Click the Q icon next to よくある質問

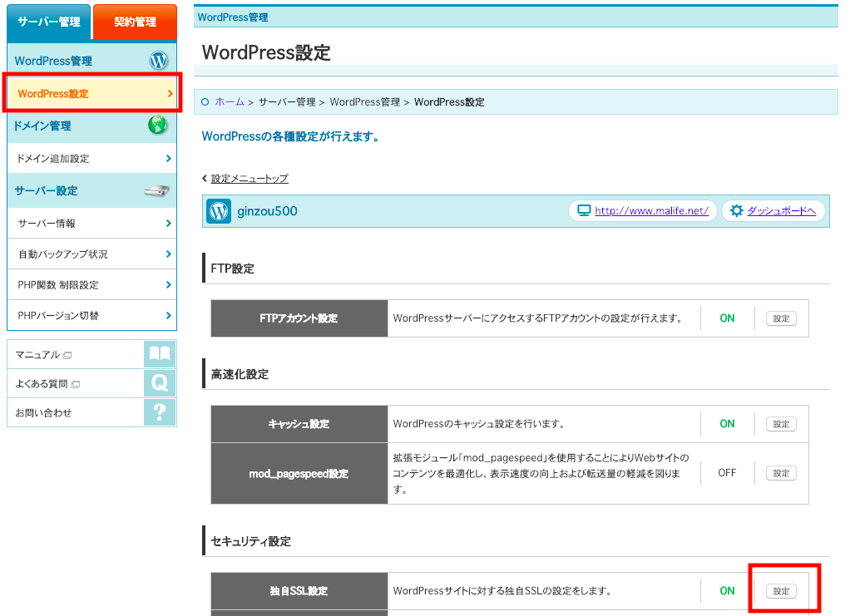(160, 383)
